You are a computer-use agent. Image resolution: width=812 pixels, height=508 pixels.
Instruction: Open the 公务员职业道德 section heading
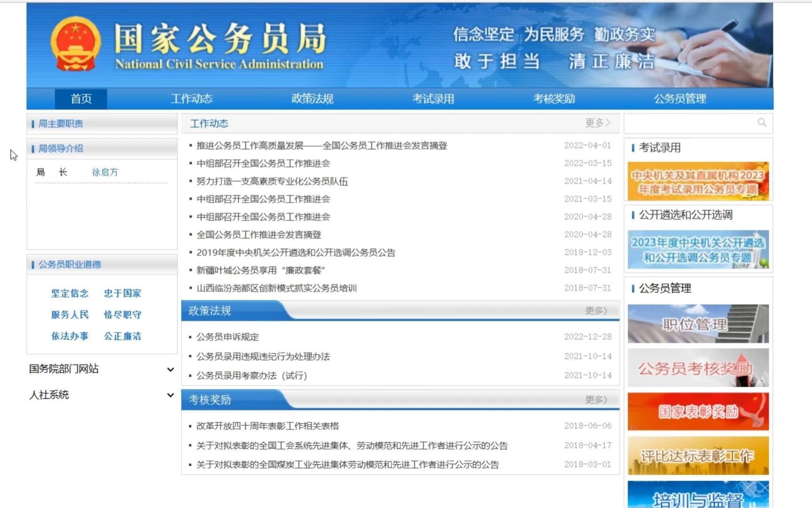tap(70, 264)
